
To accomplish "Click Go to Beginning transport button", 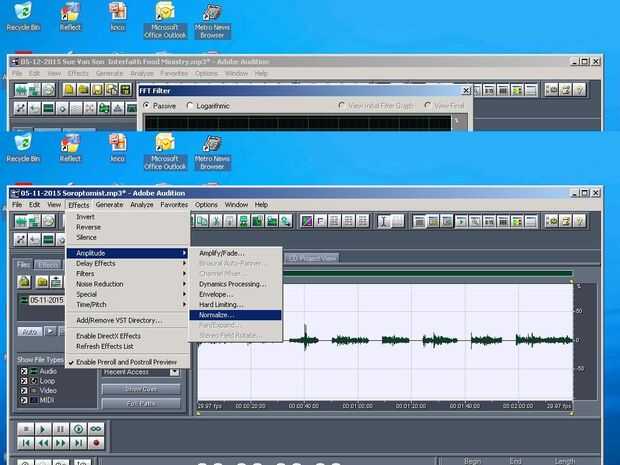I will (x=26, y=443).
